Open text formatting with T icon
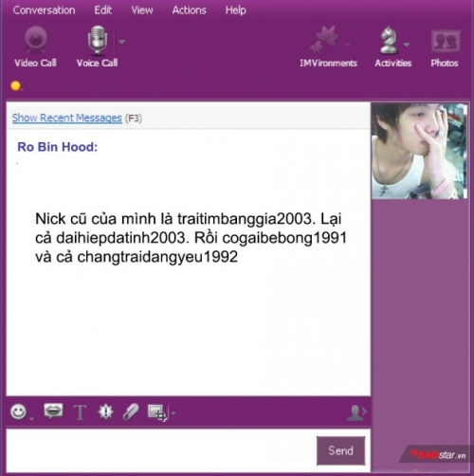 click(80, 412)
